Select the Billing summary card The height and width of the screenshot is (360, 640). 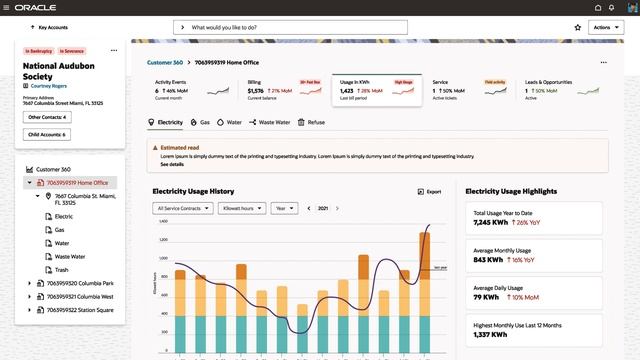coord(284,90)
